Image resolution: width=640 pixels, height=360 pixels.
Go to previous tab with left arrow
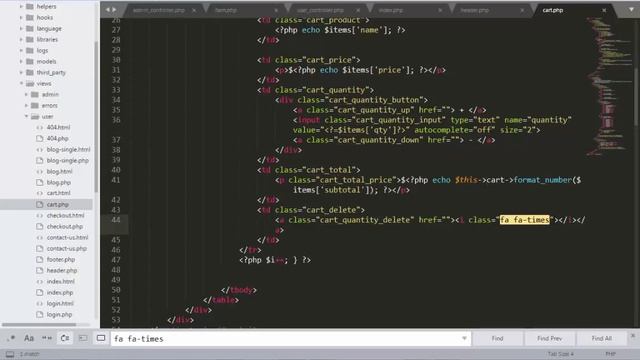point(108,10)
